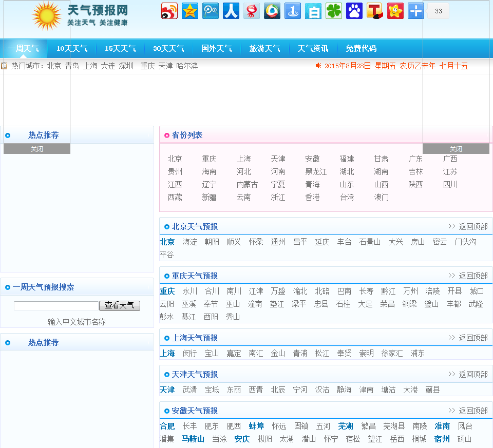Close the left floating ad
The image size is (493, 448).
(37, 149)
